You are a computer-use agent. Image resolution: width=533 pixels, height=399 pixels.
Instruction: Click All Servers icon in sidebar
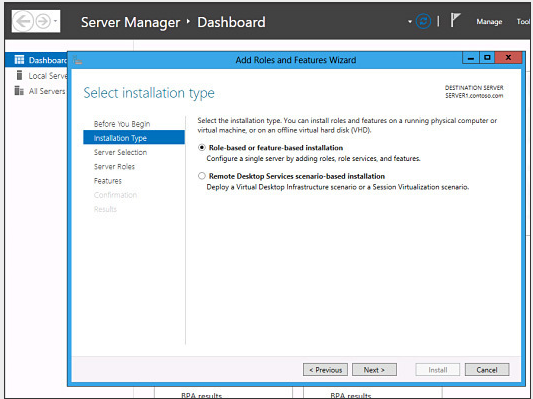(x=19, y=90)
